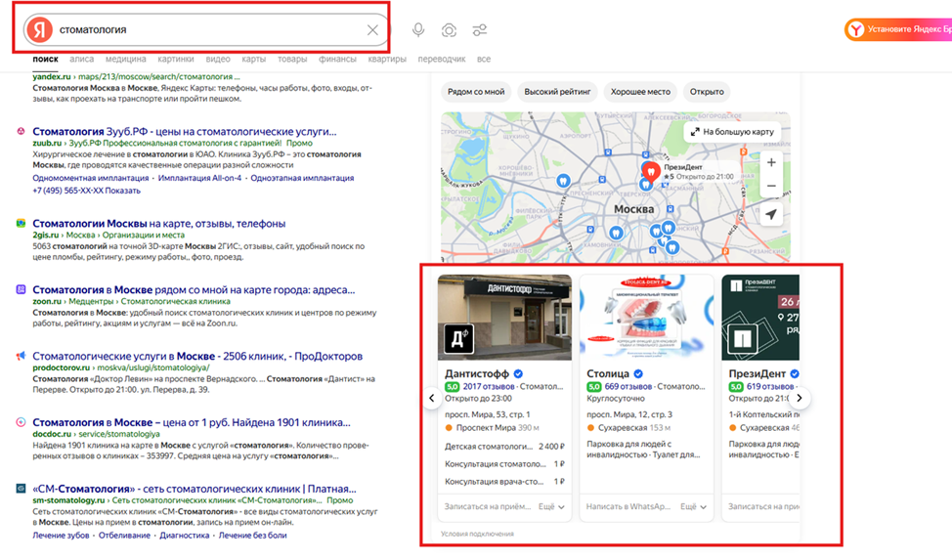Click the zuub.ru favicon

coord(21,131)
